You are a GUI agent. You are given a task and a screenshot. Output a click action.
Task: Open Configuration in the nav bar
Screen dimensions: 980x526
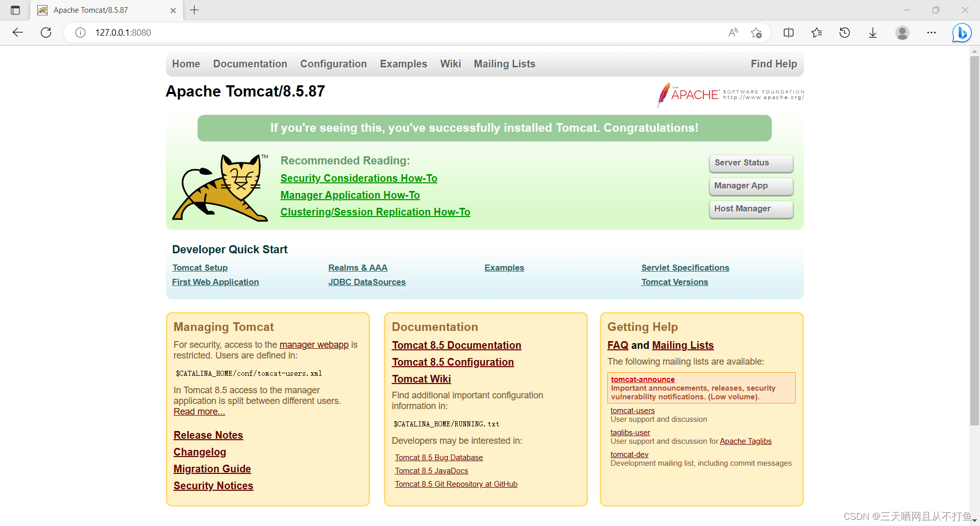point(333,64)
